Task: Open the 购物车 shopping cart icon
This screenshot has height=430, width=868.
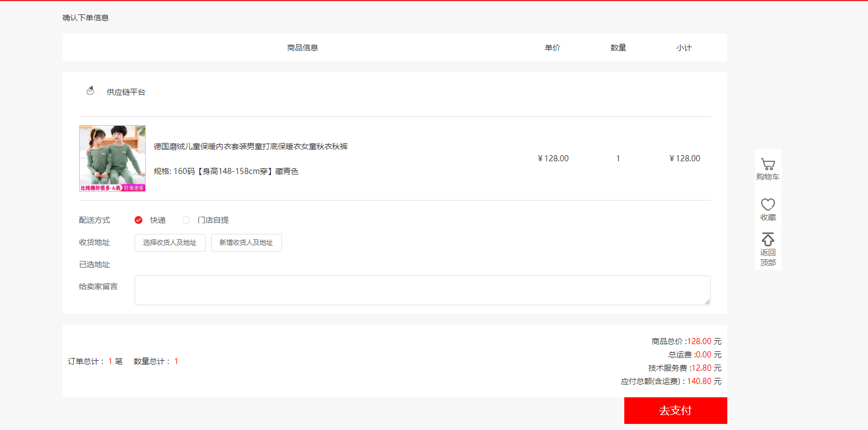Action: pyautogui.click(x=768, y=165)
